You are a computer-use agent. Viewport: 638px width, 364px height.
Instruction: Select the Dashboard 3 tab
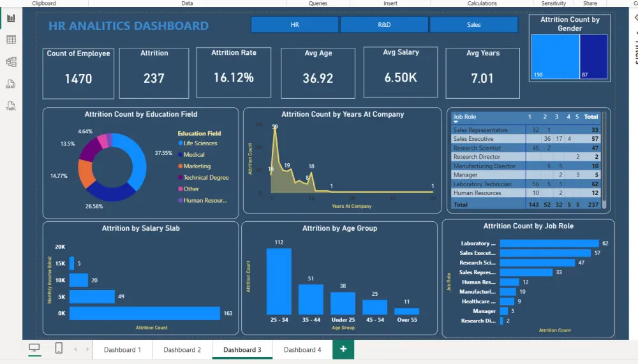(x=242, y=350)
